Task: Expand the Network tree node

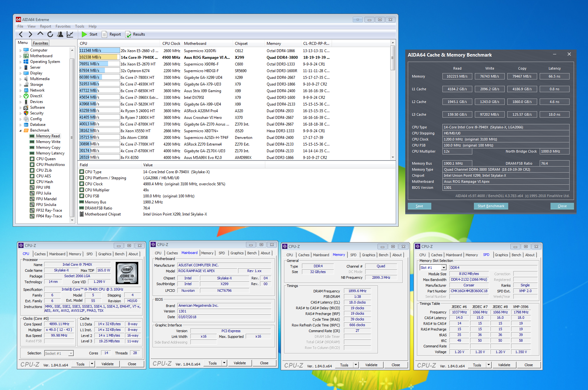Action: (21, 91)
